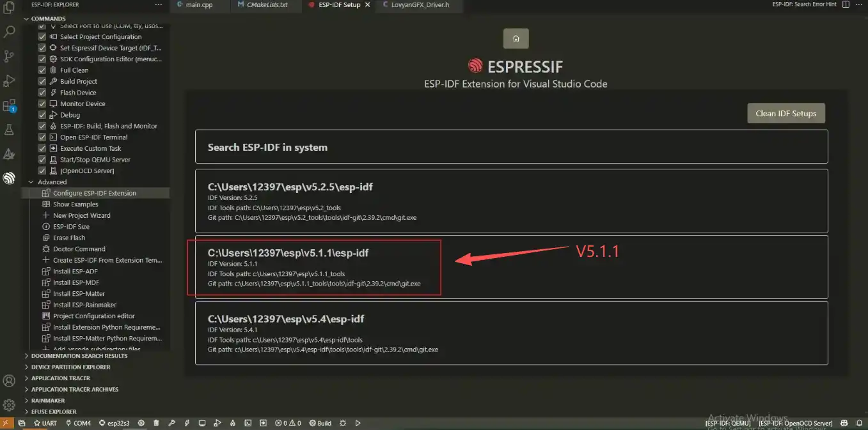Select esp32s3 device target in status bar
Screen dimensions: 868x430
[113, 423]
